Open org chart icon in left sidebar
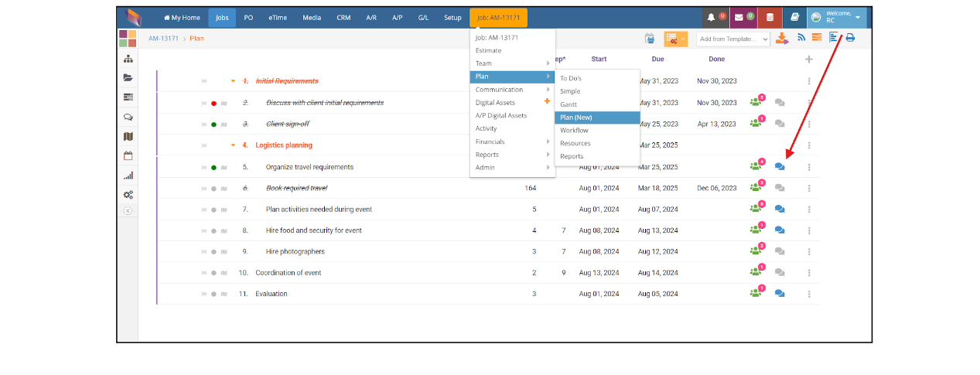The image size is (980, 375). tap(128, 59)
